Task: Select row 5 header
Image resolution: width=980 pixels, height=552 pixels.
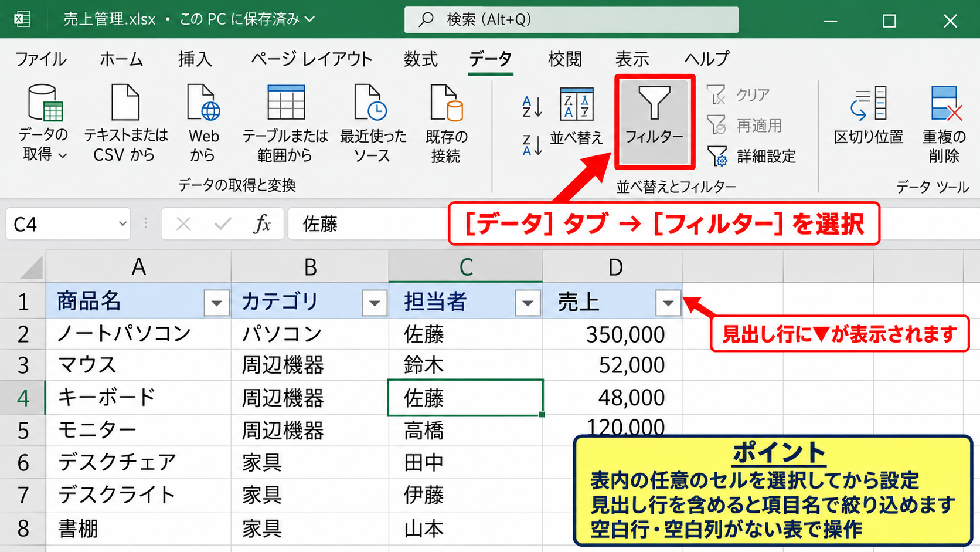Action: tap(23, 431)
